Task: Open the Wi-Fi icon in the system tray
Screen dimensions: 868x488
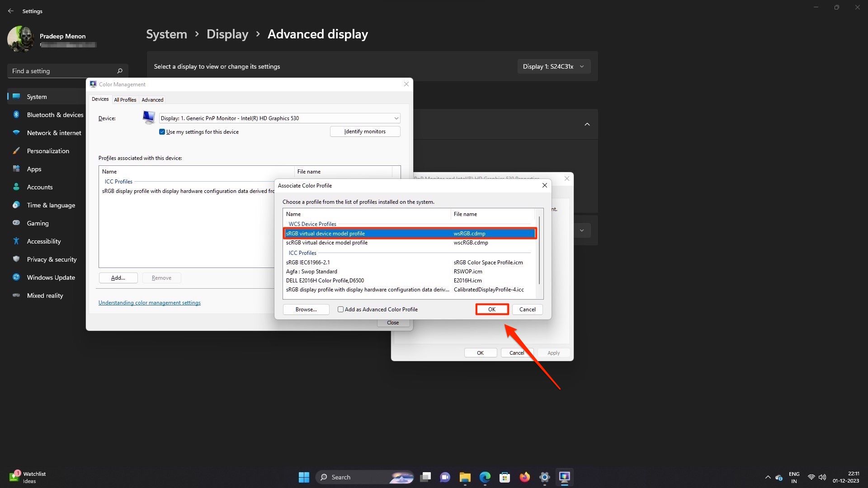Action: click(x=811, y=477)
